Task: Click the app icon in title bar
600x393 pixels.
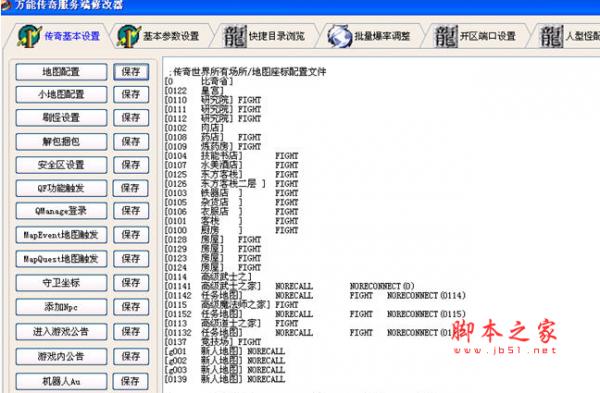Action: pos(5,5)
